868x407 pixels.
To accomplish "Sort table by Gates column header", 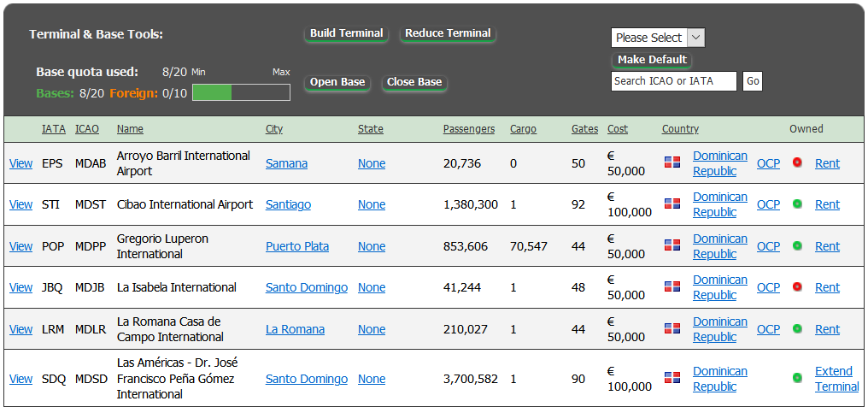I will [584, 129].
